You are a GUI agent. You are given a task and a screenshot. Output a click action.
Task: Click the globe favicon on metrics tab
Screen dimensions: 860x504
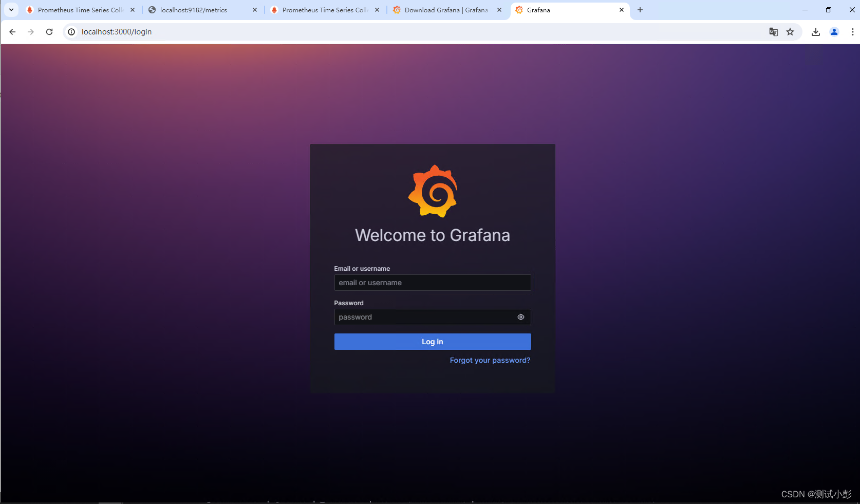(152, 10)
